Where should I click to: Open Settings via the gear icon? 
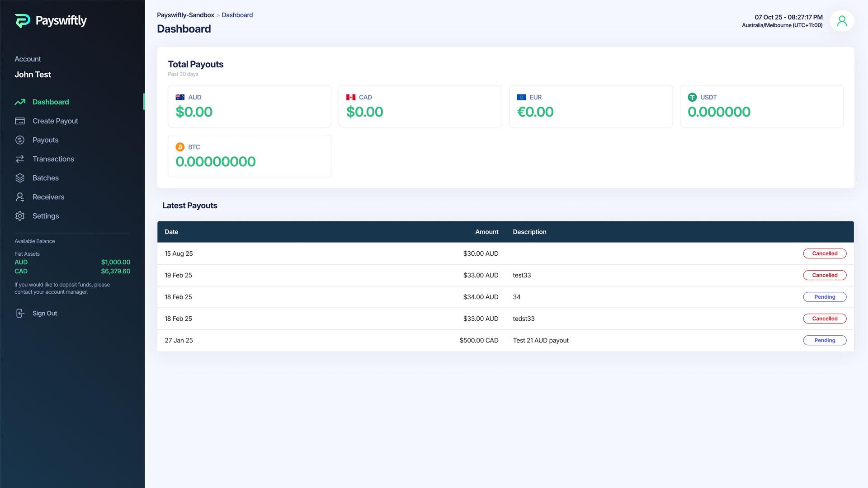(x=20, y=216)
